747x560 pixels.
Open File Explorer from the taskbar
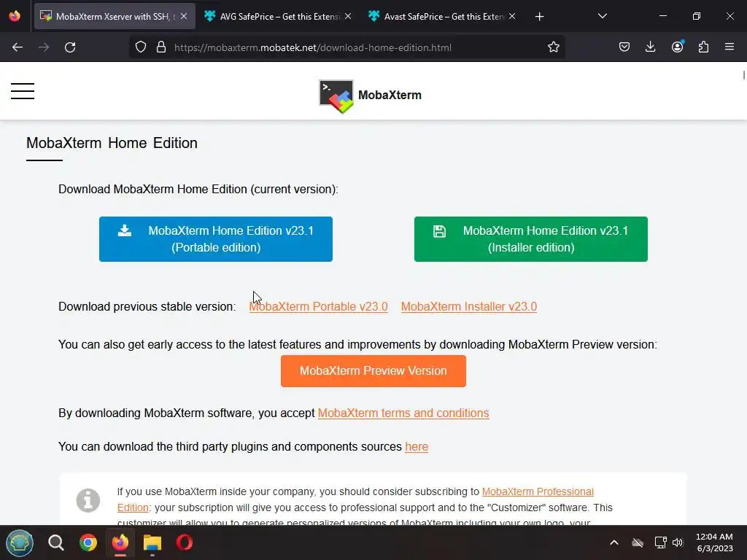click(x=152, y=542)
